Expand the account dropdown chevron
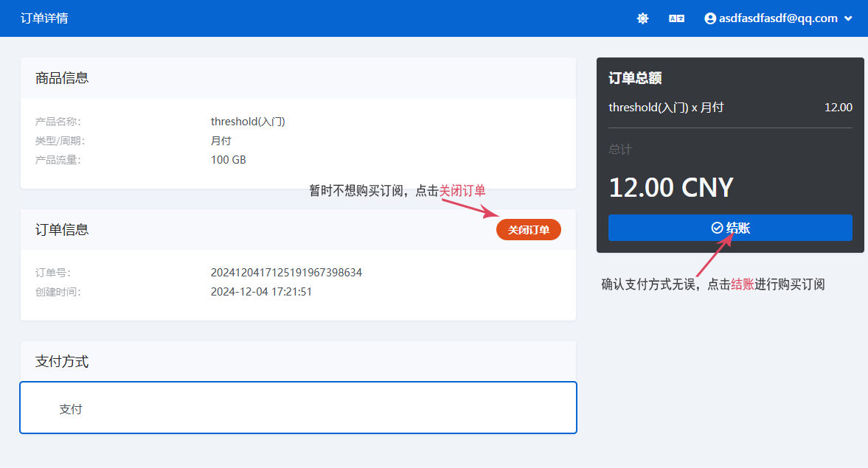The width and height of the screenshot is (868, 468). pyautogui.click(x=848, y=18)
